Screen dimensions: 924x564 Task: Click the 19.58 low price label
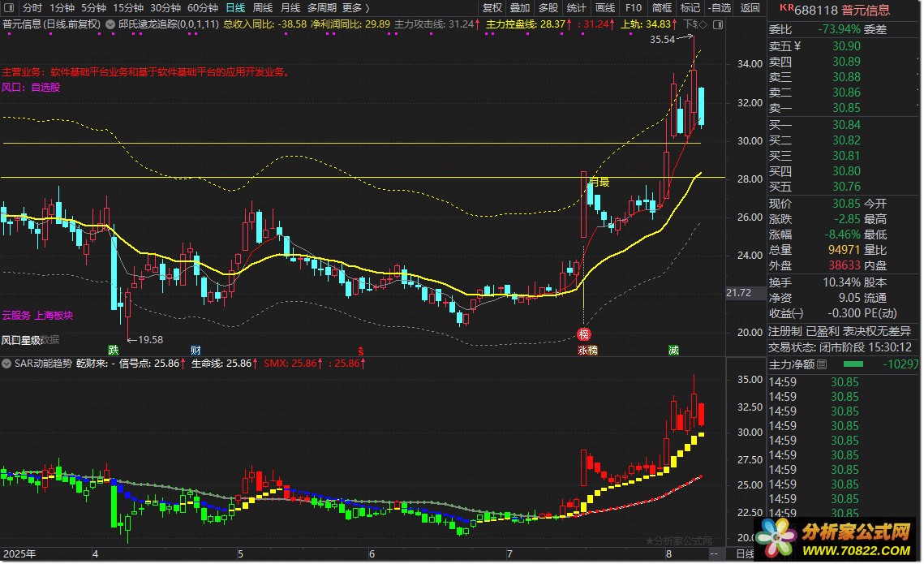point(150,339)
